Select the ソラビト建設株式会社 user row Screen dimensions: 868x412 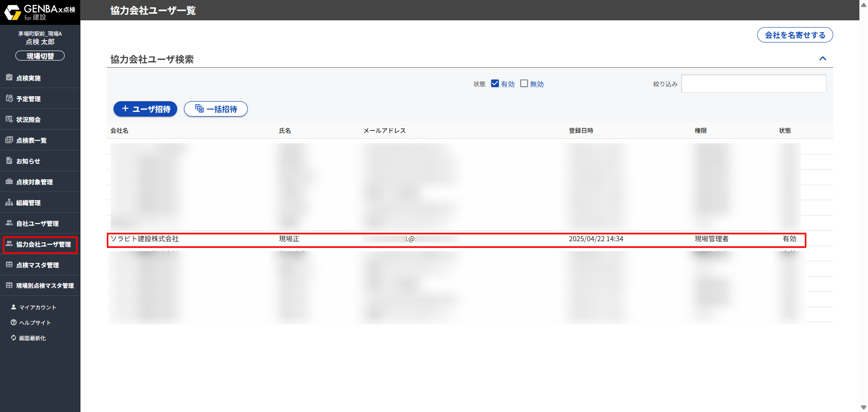456,239
